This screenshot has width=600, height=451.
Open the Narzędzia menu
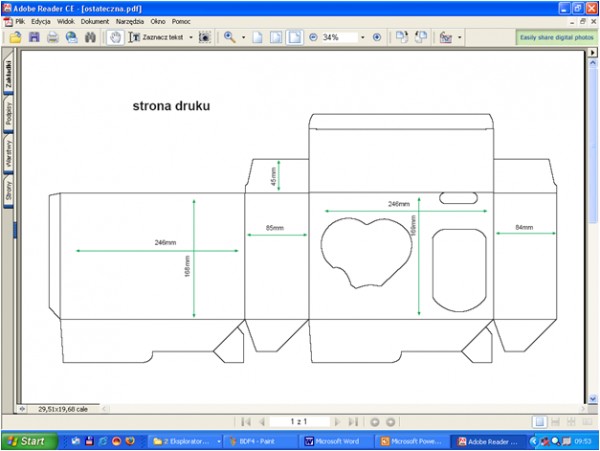pyautogui.click(x=129, y=20)
